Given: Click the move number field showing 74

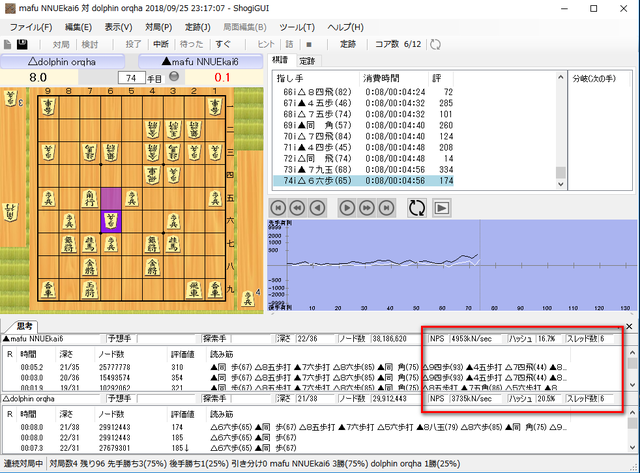Looking at the screenshot, I should (x=131, y=78).
